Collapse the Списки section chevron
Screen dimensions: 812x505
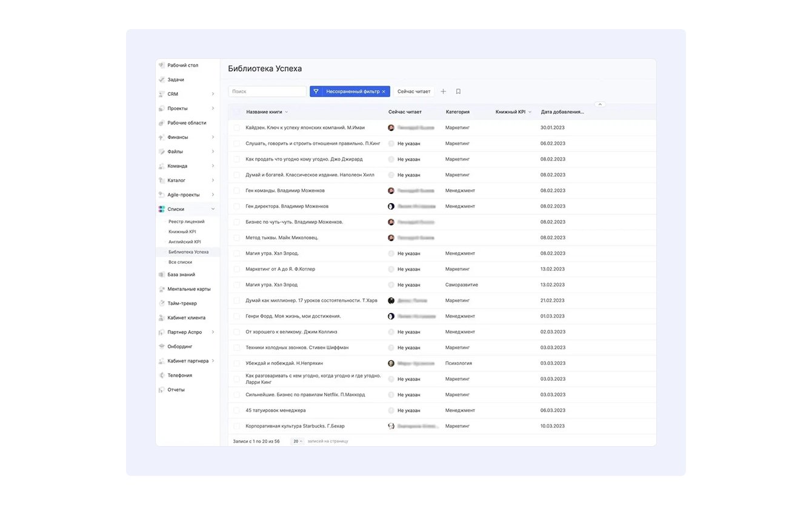point(213,209)
